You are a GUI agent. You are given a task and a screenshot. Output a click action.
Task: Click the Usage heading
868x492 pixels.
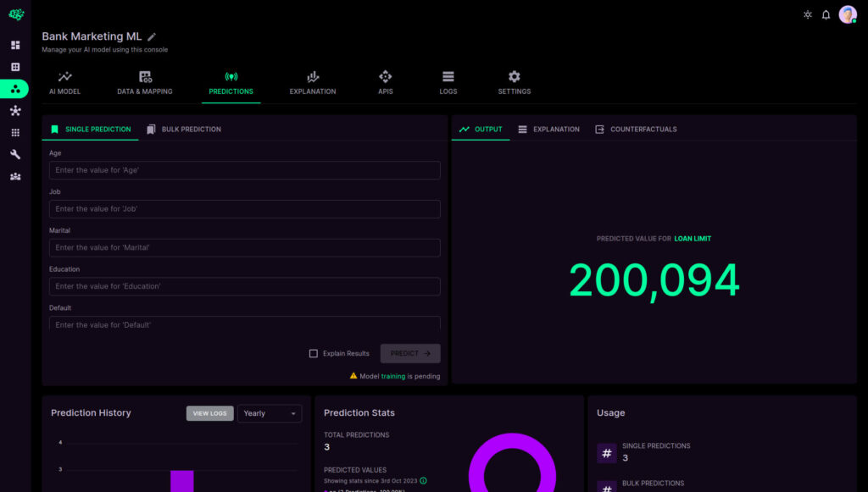click(x=610, y=413)
